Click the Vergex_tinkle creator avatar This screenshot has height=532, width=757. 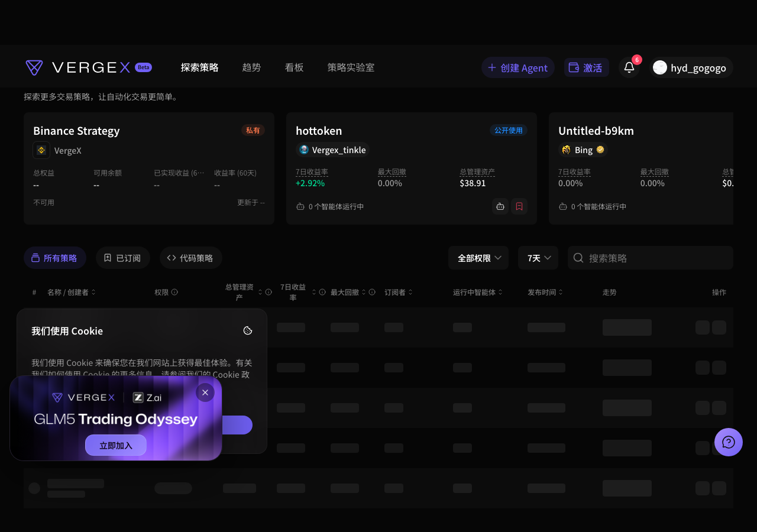click(304, 150)
